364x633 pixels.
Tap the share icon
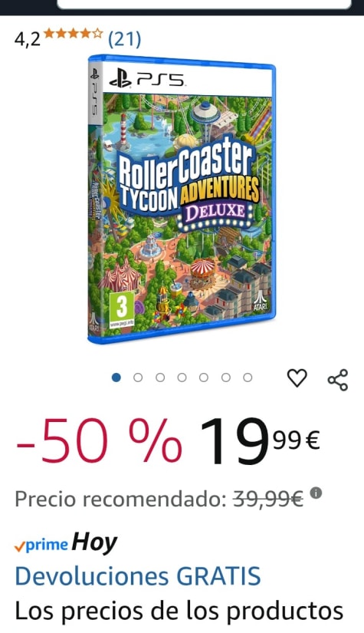click(337, 380)
